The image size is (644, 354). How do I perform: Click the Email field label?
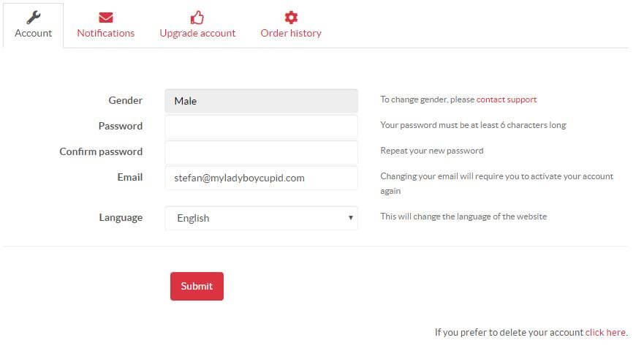(130, 177)
